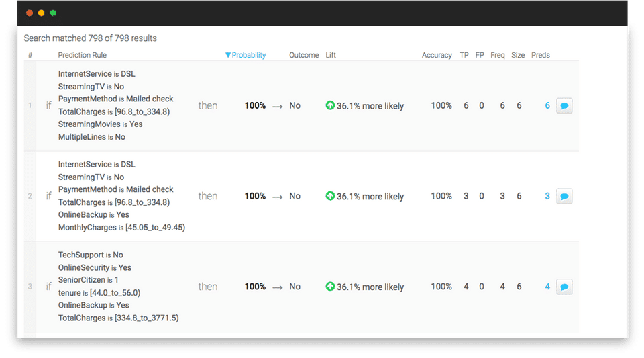Screen dimensions: 644x358
Task: Click the Outcome column header
Action: [x=304, y=55]
